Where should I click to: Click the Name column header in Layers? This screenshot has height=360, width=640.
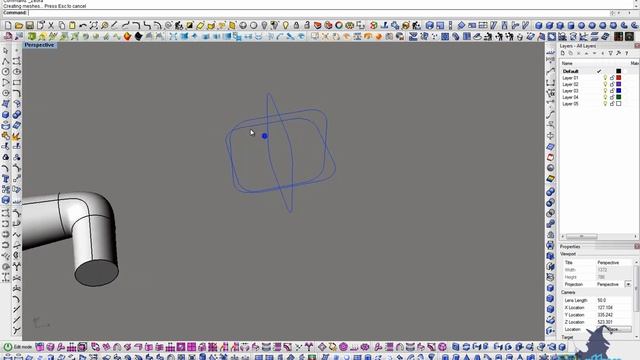pos(567,63)
